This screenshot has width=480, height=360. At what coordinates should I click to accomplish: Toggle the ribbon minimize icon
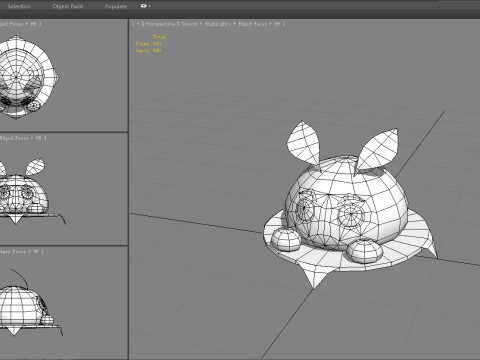pyautogui.click(x=143, y=6)
